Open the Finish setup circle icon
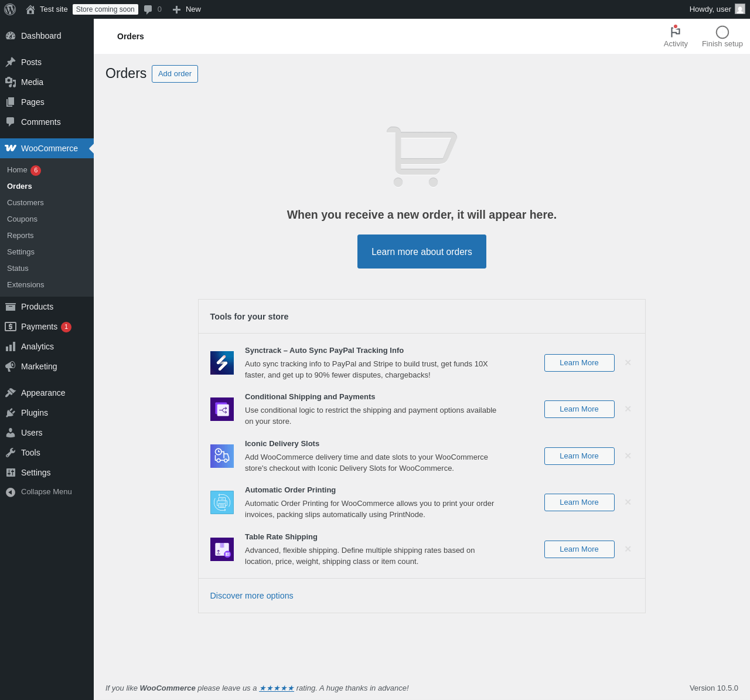 (x=722, y=32)
